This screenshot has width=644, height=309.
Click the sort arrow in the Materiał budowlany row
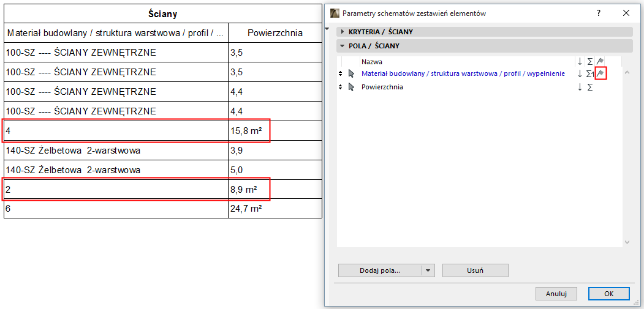point(580,74)
